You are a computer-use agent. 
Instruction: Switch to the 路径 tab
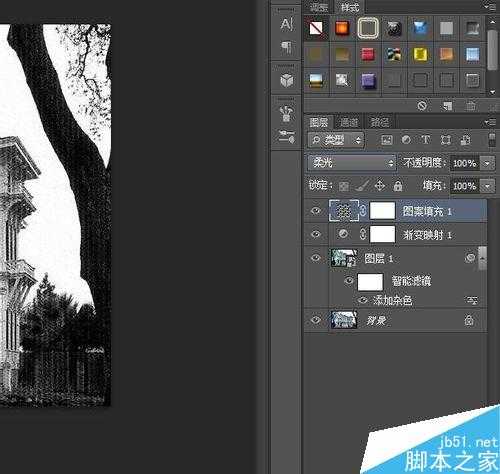pos(380,122)
